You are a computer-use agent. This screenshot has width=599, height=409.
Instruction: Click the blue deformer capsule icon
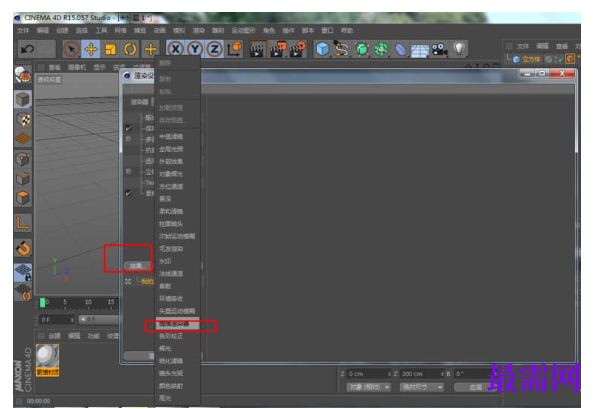pyautogui.click(x=401, y=49)
